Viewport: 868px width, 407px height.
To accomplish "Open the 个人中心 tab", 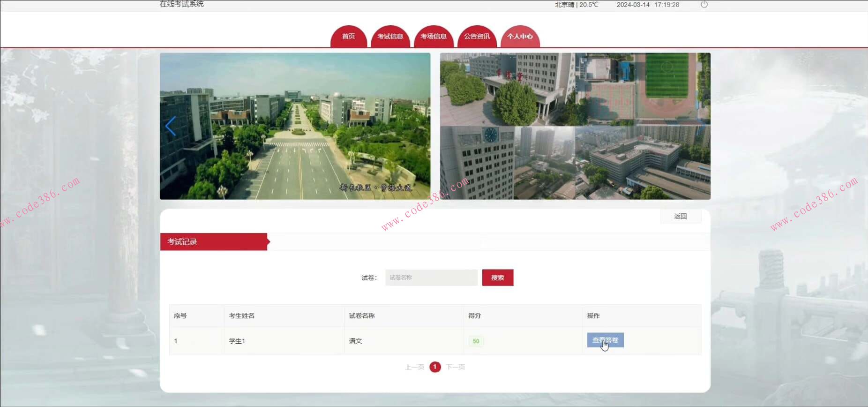I will [520, 37].
